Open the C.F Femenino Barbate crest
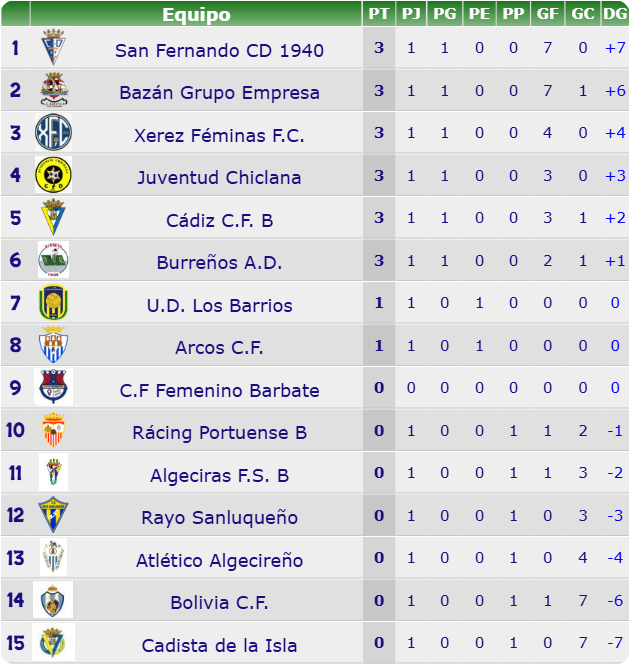The height and width of the screenshot is (664, 630). (53, 387)
